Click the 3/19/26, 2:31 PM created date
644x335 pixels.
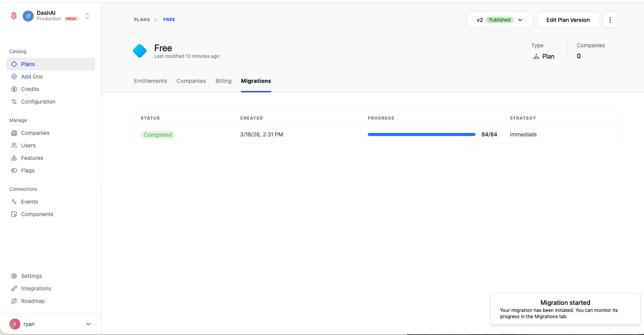point(261,134)
